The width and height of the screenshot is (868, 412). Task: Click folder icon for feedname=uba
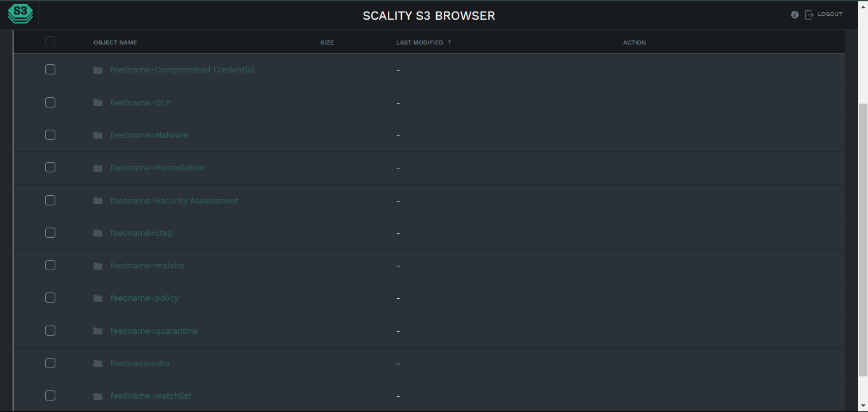pos(98,364)
